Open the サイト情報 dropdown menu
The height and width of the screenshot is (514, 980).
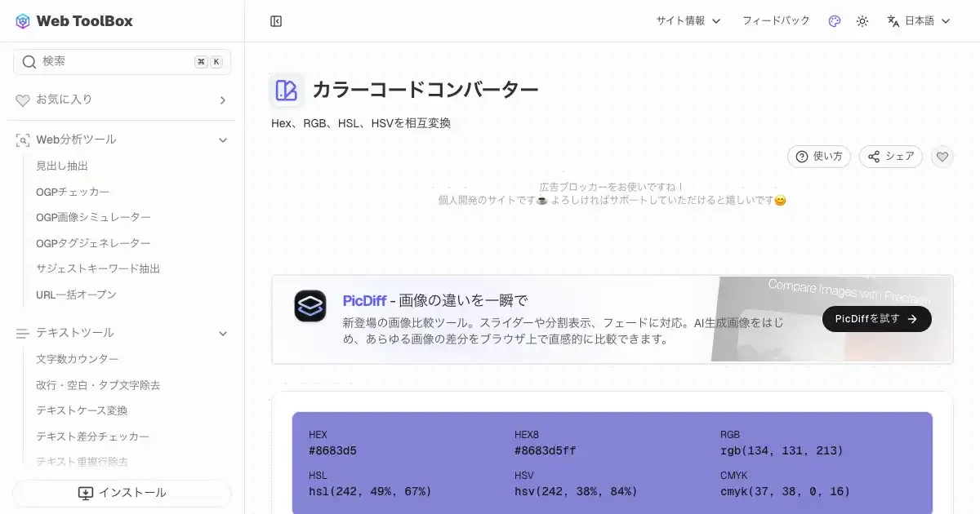click(x=688, y=21)
